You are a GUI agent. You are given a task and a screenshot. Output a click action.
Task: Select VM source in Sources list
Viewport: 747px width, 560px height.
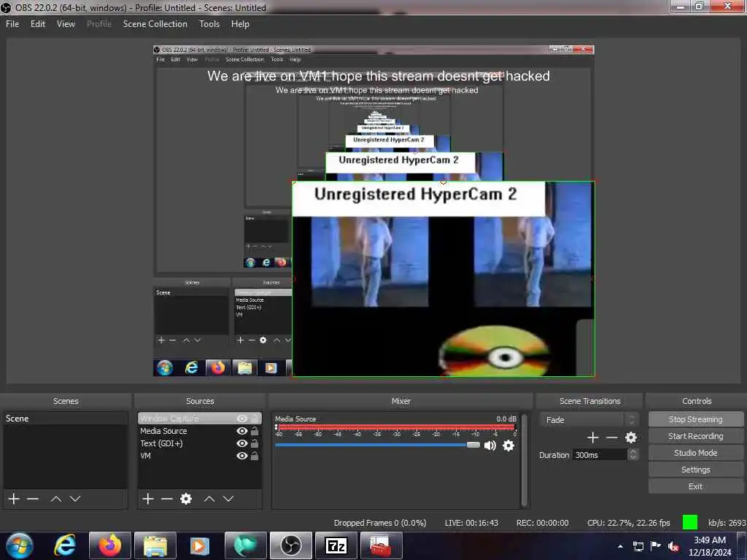click(200, 456)
